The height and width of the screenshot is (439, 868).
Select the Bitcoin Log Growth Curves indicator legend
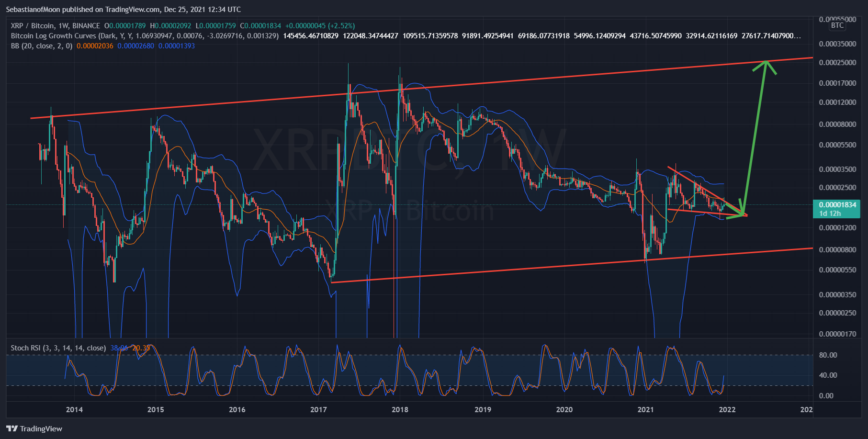tap(145, 36)
